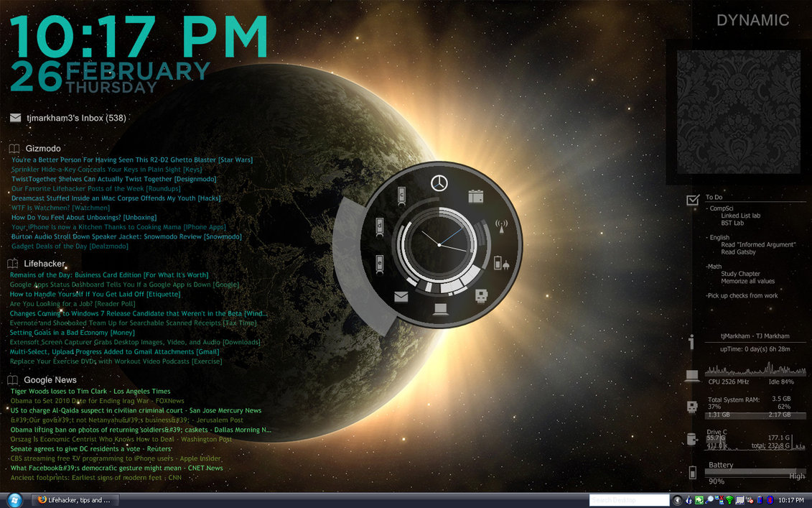Open the Gizmodo feed header
Viewport: 812px width, 508px height.
tap(42, 148)
